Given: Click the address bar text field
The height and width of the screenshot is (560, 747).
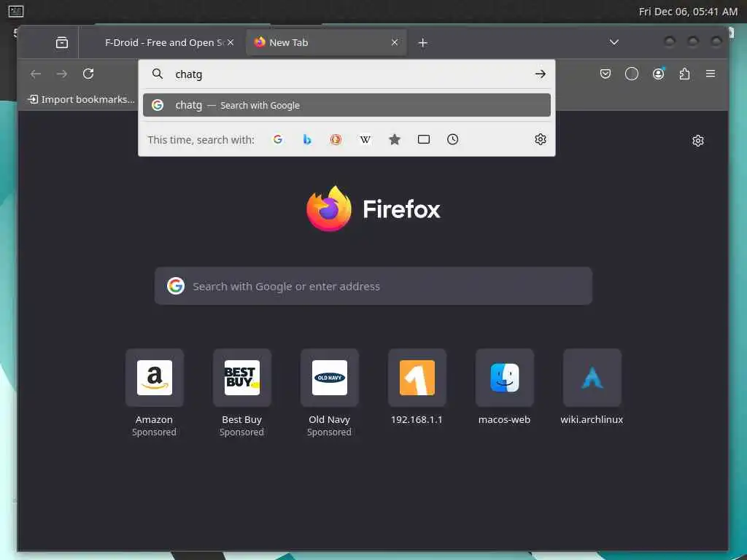Looking at the screenshot, I should [x=350, y=74].
